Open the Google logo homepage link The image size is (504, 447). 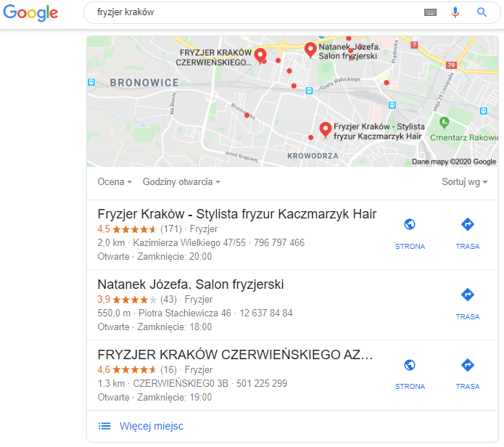click(x=30, y=13)
